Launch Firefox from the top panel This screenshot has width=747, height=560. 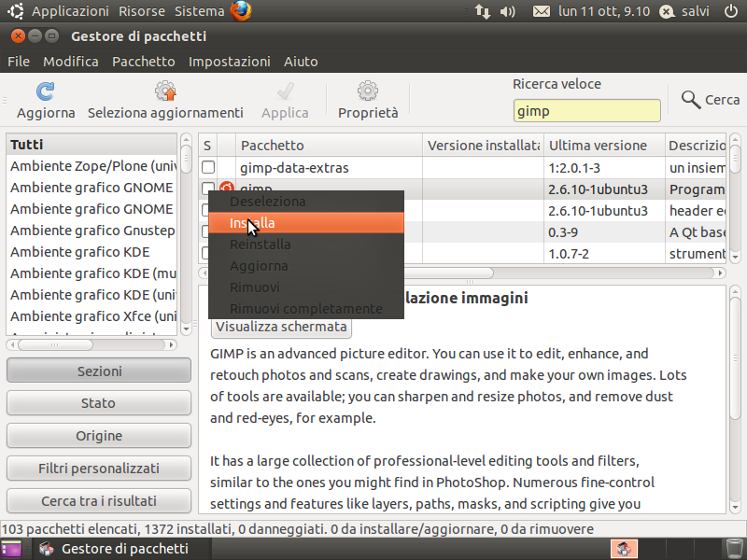click(241, 11)
